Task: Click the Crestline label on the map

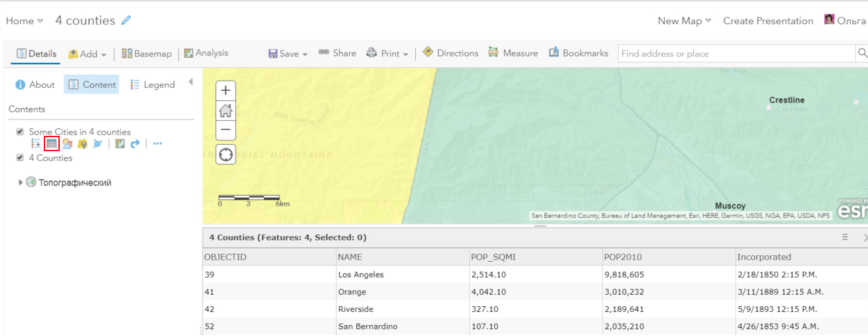Action: click(x=787, y=100)
